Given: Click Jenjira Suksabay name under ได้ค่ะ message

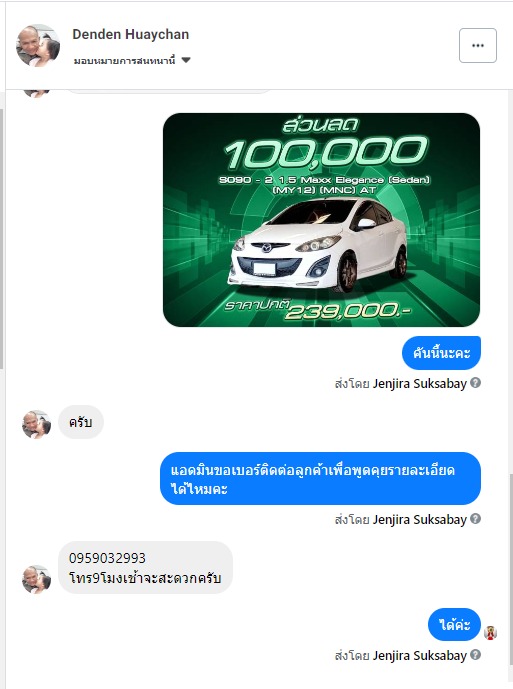Looking at the screenshot, I should tap(419, 656).
